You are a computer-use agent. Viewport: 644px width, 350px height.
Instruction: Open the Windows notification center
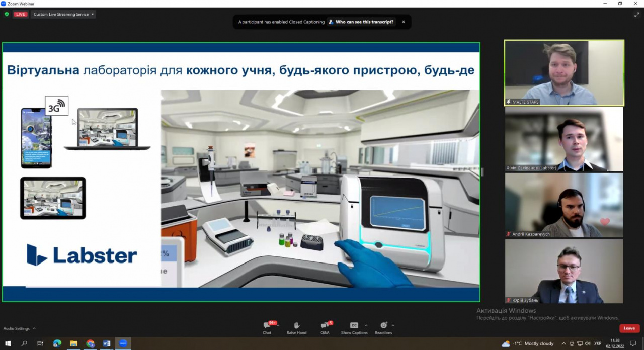633,343
